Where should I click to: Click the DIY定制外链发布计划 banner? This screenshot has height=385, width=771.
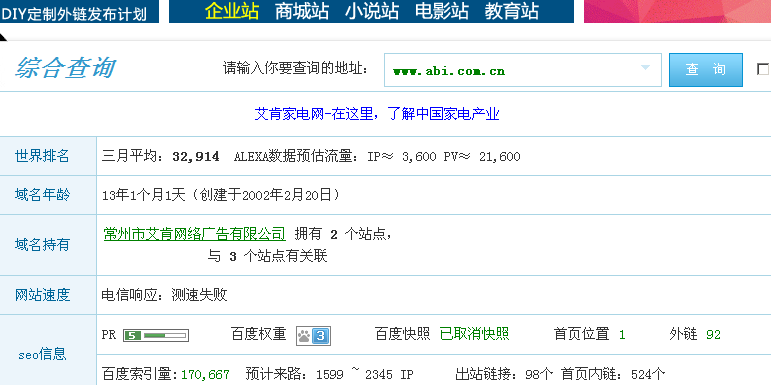pos(79,11)
